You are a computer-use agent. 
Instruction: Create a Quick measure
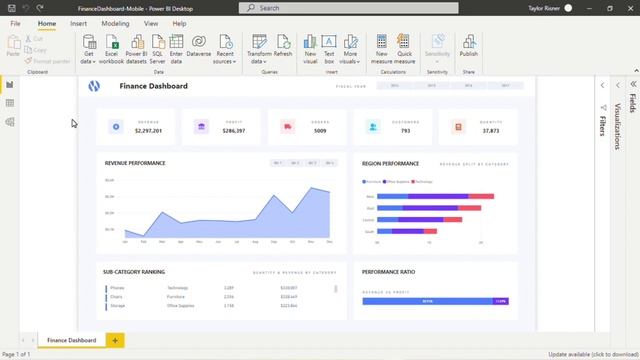point(404,49)
